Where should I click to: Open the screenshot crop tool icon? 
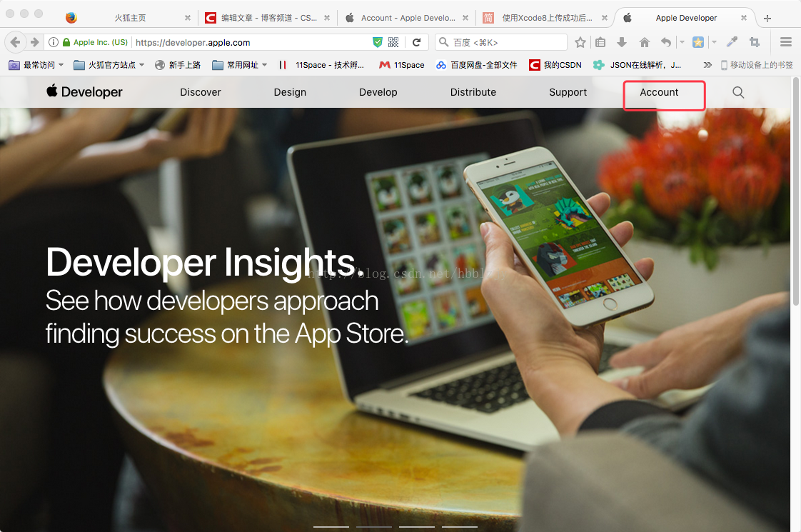pos(755,42)
